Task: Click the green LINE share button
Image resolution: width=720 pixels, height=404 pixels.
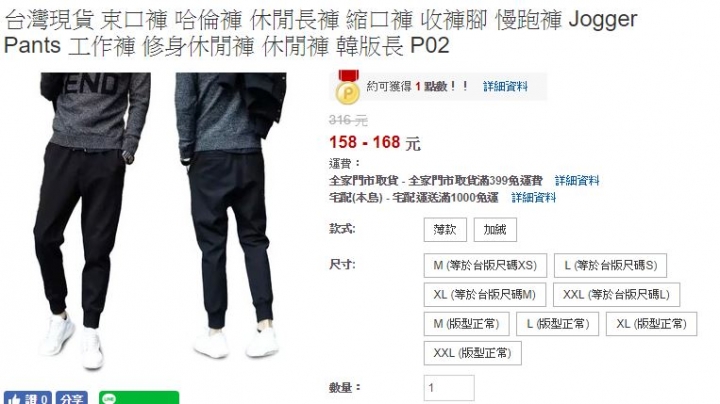Action: (139, 398)
